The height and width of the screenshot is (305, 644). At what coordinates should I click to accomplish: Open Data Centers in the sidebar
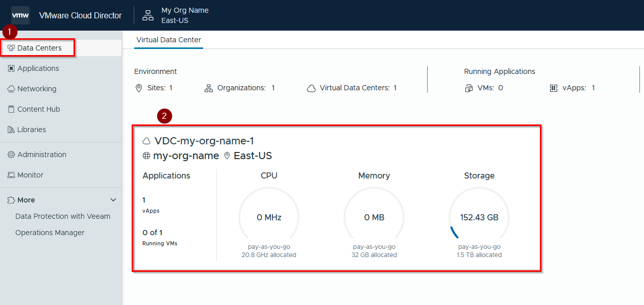61,48
